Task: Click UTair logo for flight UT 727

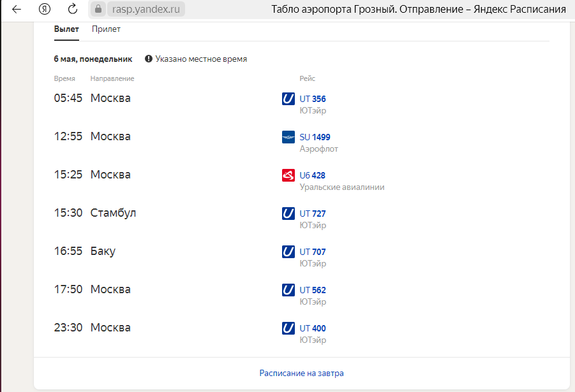Action: coord(288,214)
